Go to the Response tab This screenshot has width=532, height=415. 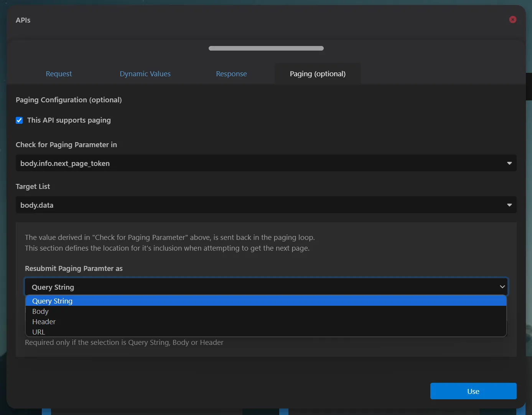231,74
